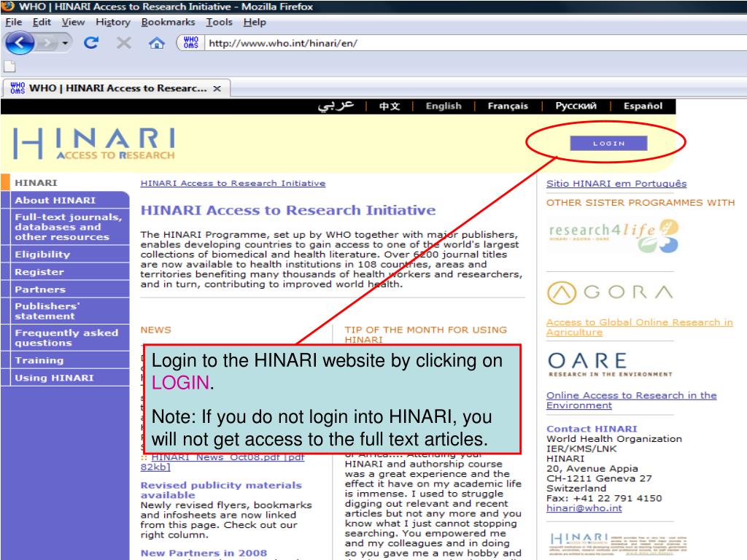Viewport: 747px width, 560px height.
Task: Click the Home icon in toolbar
Action: [x=156, y=43]
